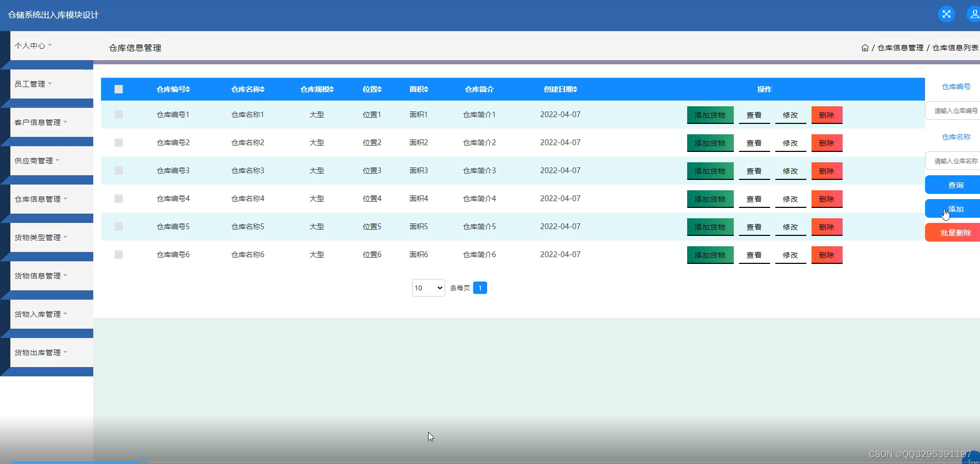Expand the 货物出库管理 sidebar menu
This screenshot has width=980, height=464.
51,353
